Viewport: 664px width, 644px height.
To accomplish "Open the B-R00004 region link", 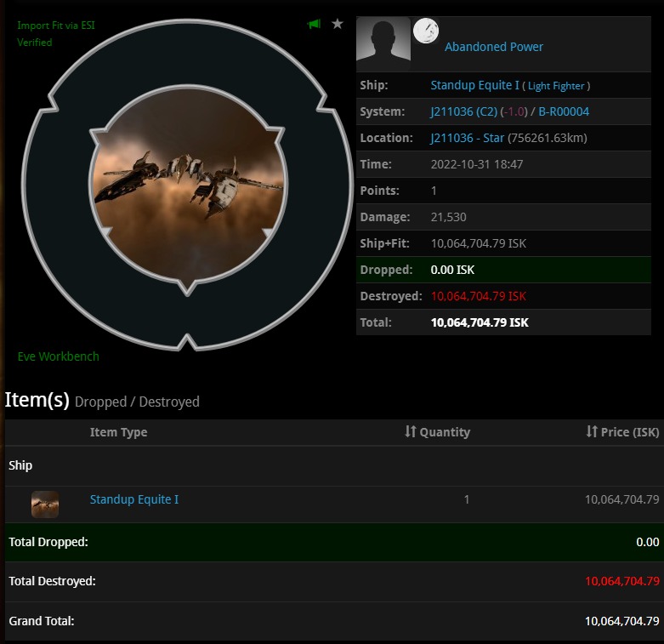I will 564,111.
